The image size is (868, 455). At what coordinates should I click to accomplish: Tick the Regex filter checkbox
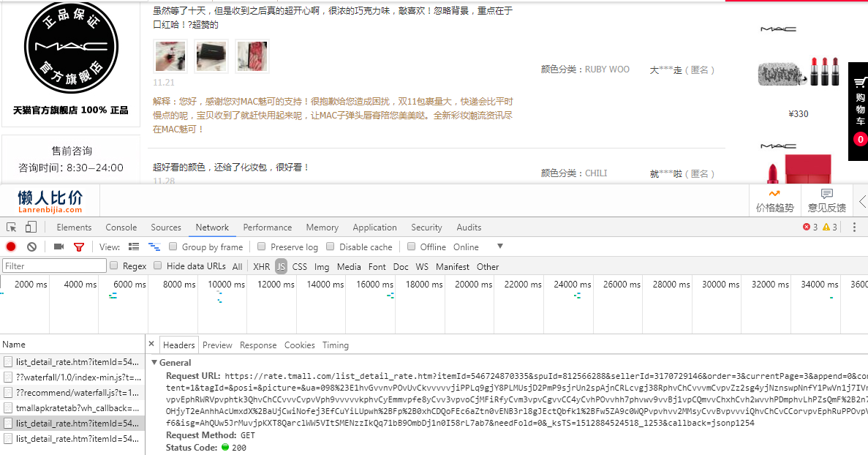tap(114, 266)
